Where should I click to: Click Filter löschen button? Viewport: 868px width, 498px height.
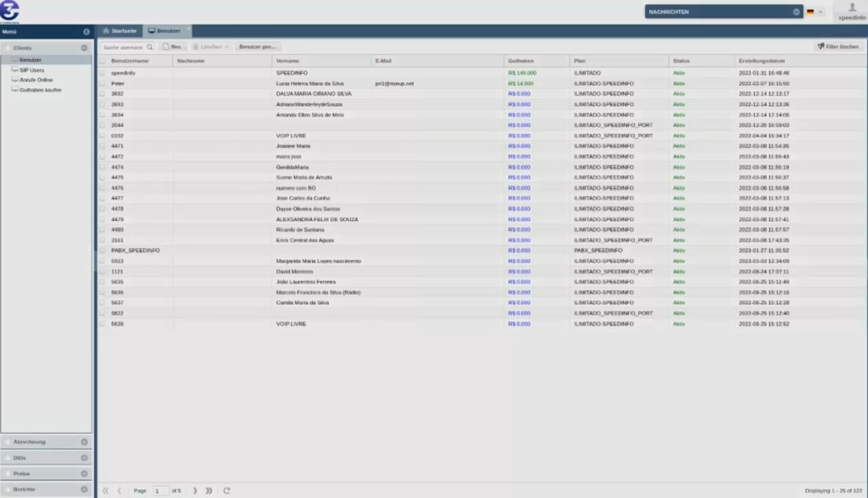pyautogui.click(x=838, y=47)
